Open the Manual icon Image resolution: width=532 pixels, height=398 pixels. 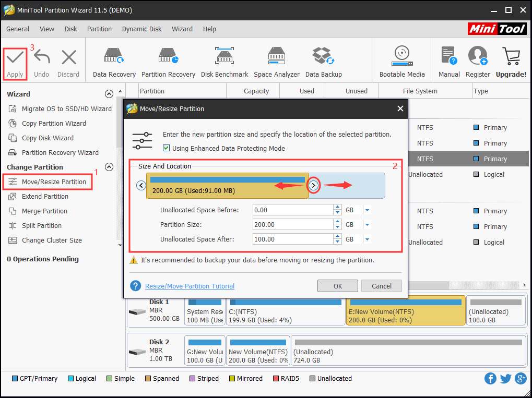tap(449, 56)
